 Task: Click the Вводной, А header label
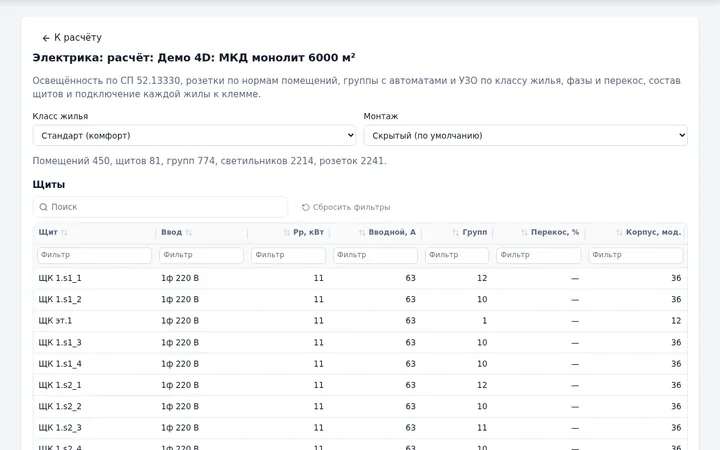[x=392, y=232]
